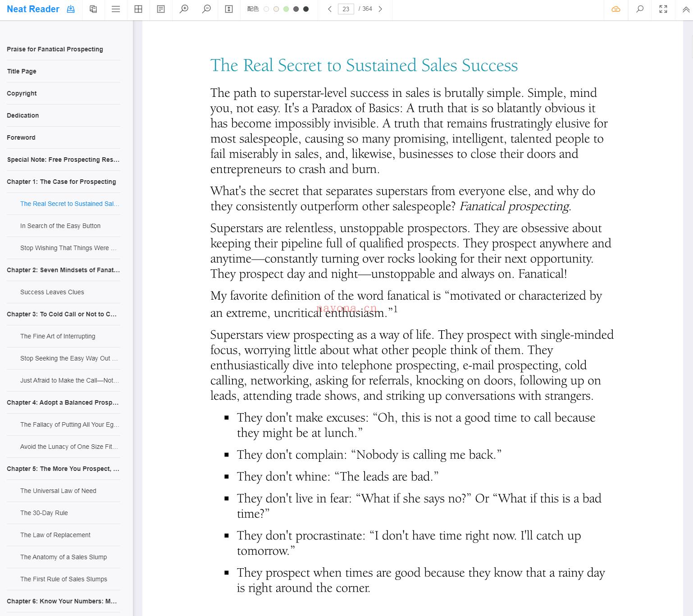Click the import book icon beside Neat Reader

pyautogui.click(x=71, y=9)
